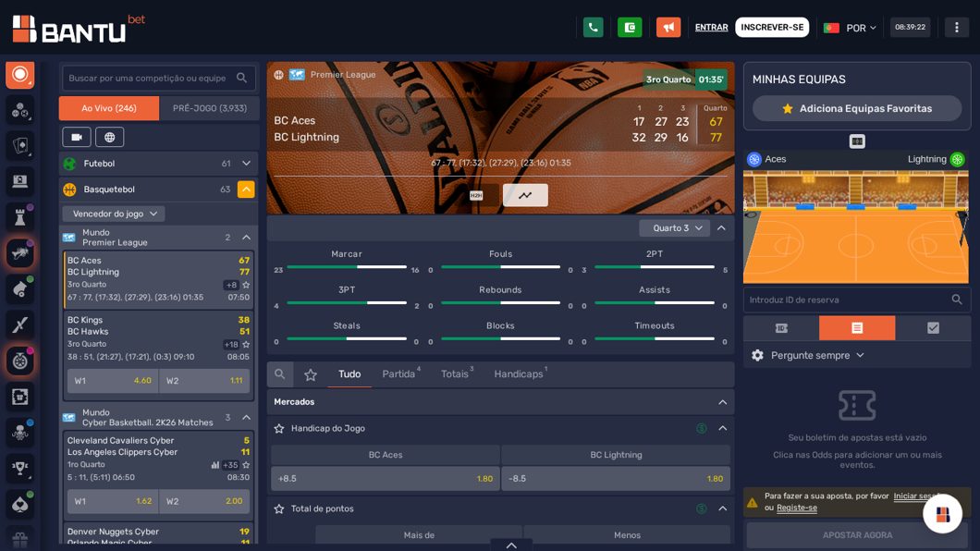The width and height of the screenshot is (980, 551).
Task: Click the INSCREVER-SE button
Action: pyautogui.click(x=772, y=28)
